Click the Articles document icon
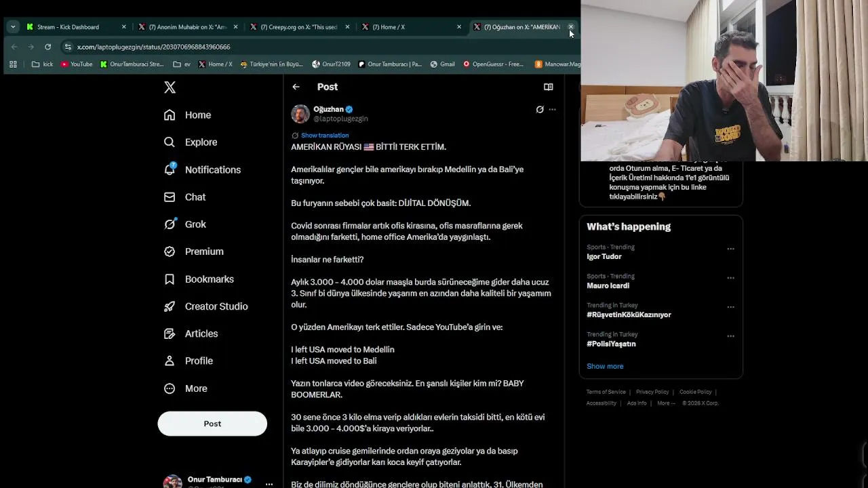 (x=170, y=333)
